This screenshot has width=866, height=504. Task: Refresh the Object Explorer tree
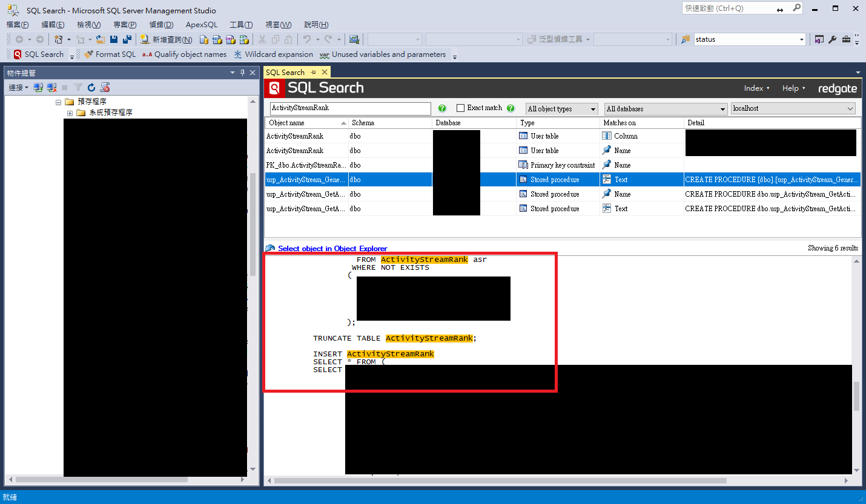pos(91,87)
